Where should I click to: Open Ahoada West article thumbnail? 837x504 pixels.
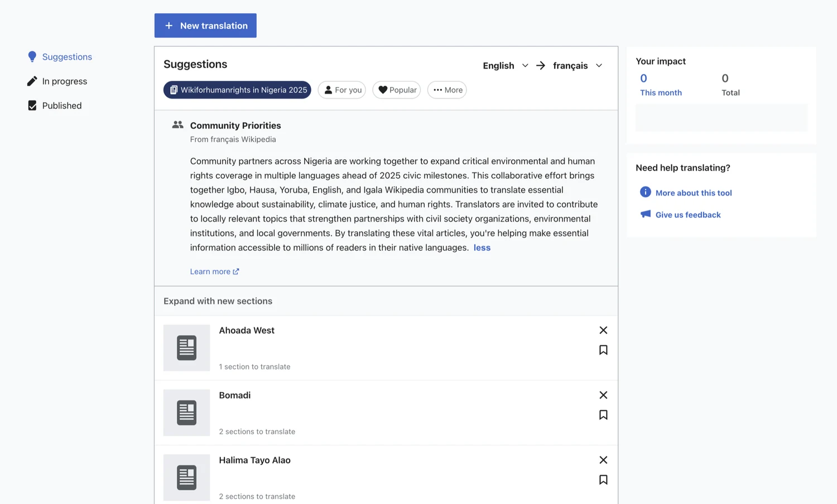coord(186,348)
